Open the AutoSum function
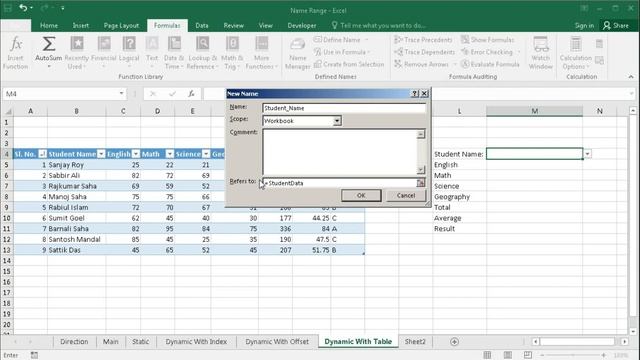 48,53
